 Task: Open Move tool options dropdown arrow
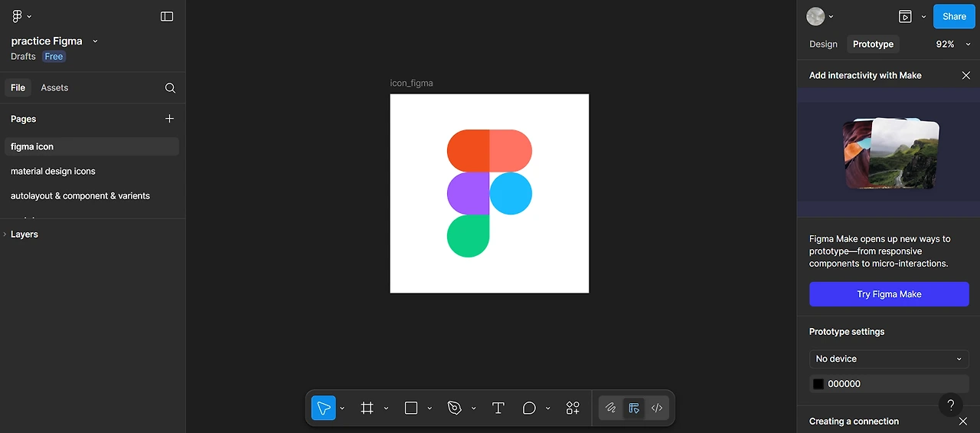[342, 408]
